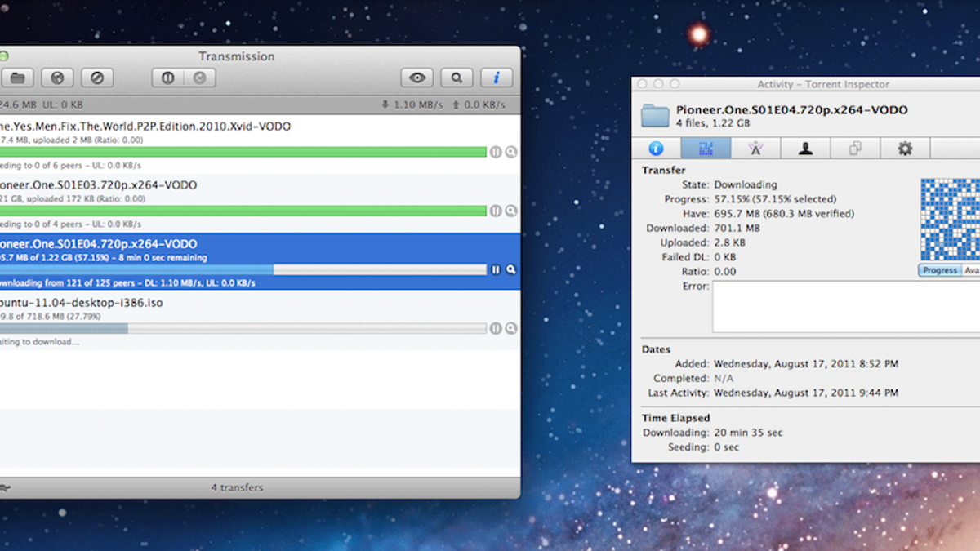The width and height of the screenshot is (980, 551).
Task: Open the General Info tab in Torrent Inspector
Action: pos(656,149)
